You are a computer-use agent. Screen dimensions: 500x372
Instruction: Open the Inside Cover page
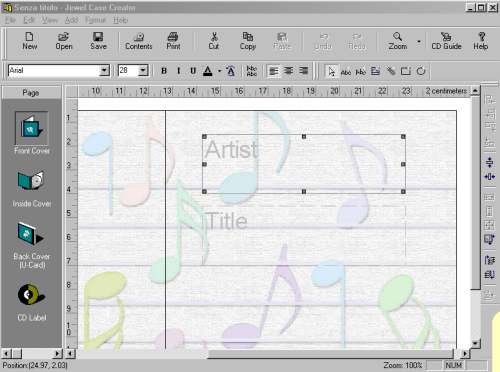[31, 181]
